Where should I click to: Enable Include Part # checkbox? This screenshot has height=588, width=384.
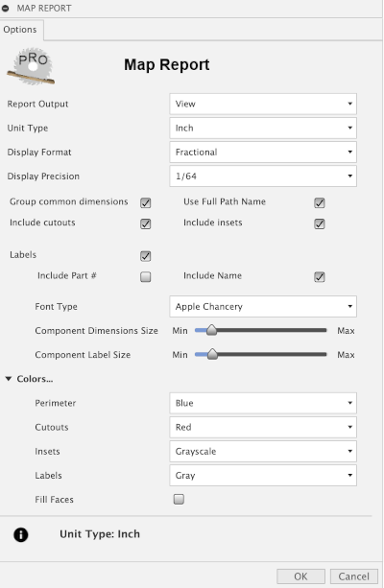146,277
